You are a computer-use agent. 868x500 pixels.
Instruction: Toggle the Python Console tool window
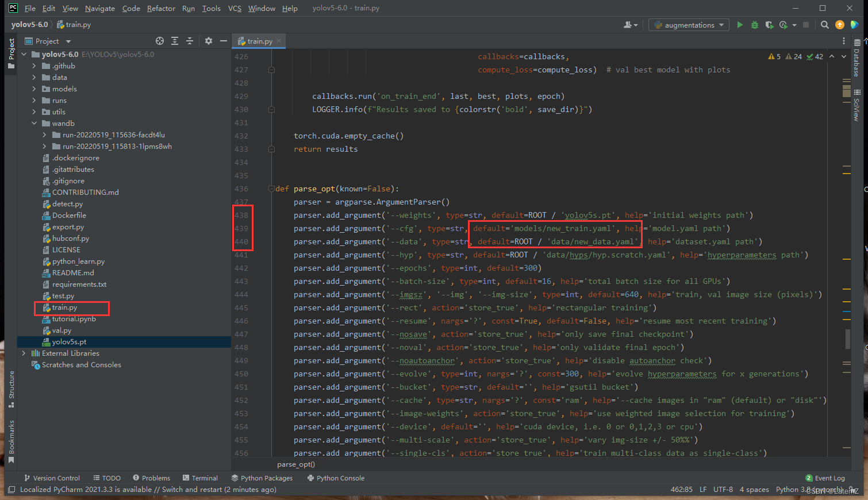click(336, 478)
